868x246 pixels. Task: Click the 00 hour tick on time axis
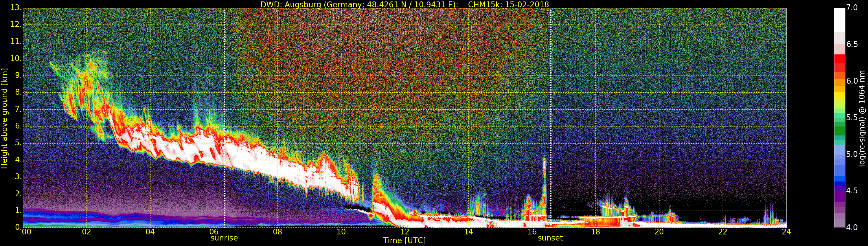click(26, 232)
